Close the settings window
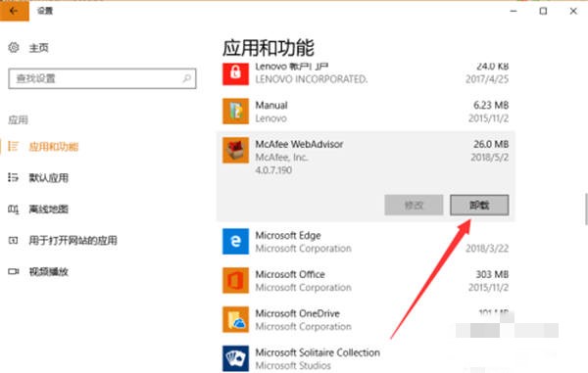The height and width of the screenshot is (373, 588). pyautogui.click(x=573, y=11)
